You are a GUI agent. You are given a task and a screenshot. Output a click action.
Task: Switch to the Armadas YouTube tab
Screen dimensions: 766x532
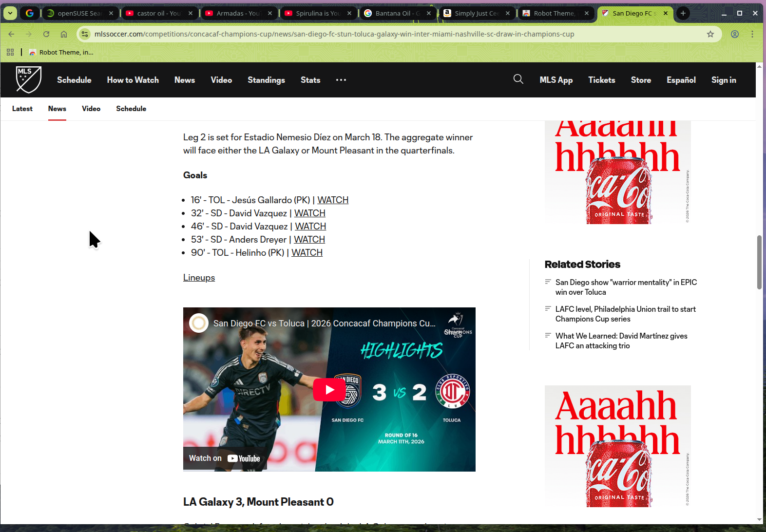point(239,13)
